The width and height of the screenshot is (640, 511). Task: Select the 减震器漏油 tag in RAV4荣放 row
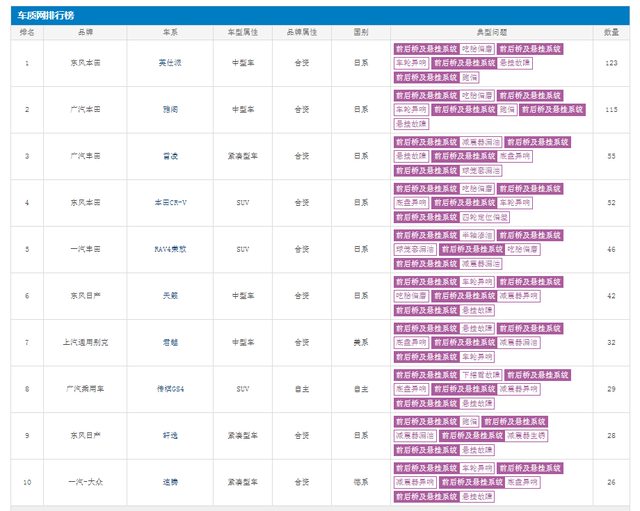481,263
